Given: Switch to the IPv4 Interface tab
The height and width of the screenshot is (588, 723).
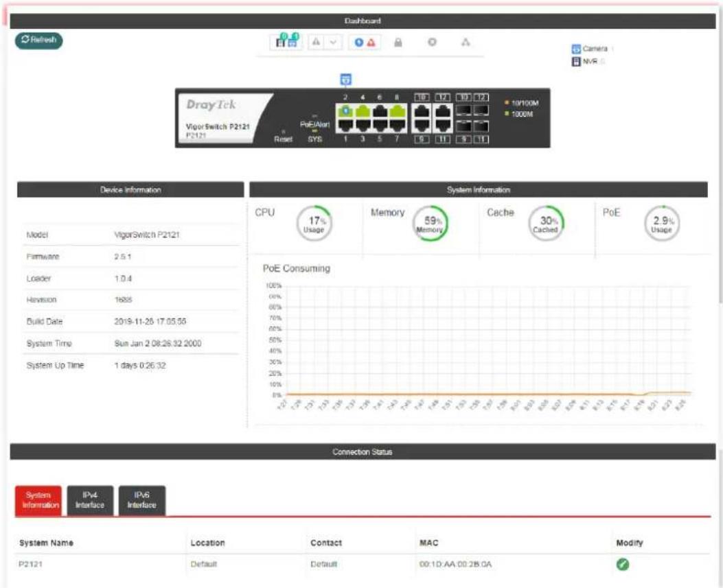Looking at the screenshot, I should tap(90, 500).
